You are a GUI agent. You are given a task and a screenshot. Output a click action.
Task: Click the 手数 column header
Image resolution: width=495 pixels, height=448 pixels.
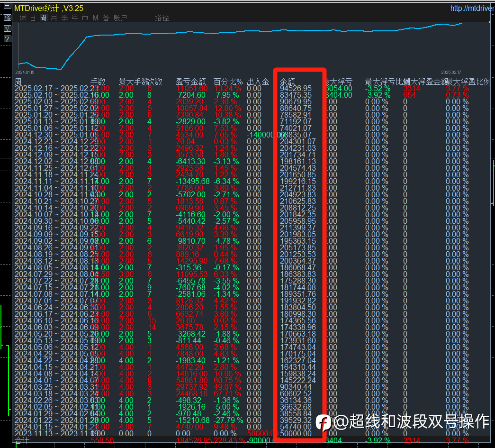98,82
